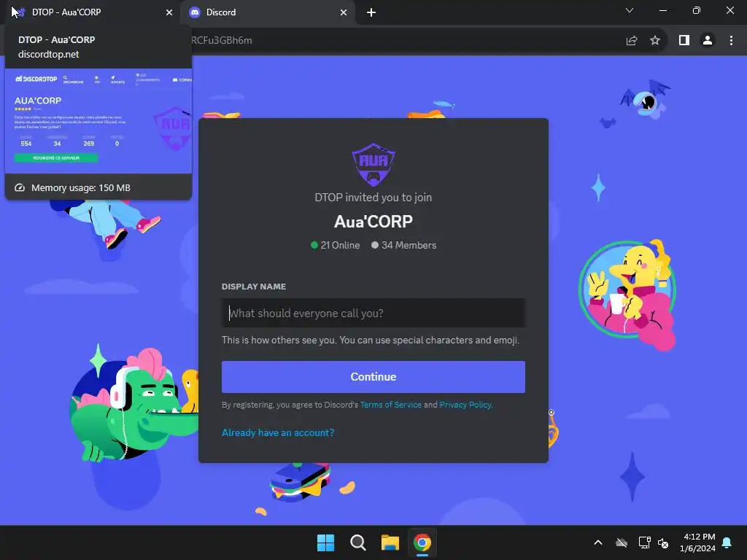The height and width of the screenshot is (560, 747).
Task: Click the OneDrive cloud tray icon
Action: (622, 542)
